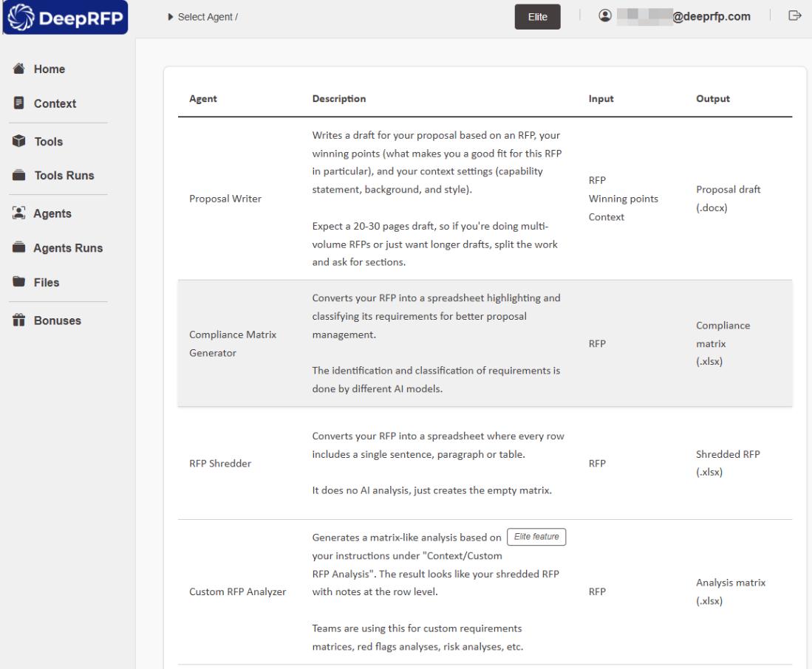Viewport: 812px width, 669px height.
Task: Click the Bonuses gift icon
Action: [21, 320]
